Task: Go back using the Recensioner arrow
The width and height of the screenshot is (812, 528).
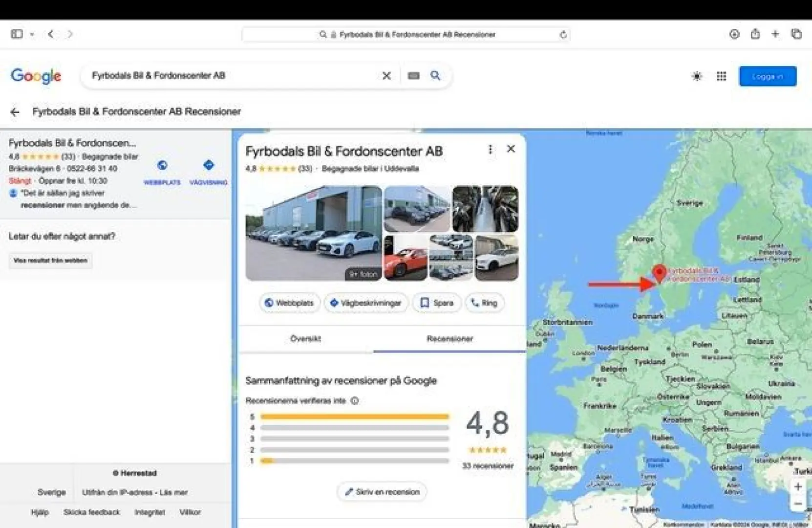Action: click(15, 112)
